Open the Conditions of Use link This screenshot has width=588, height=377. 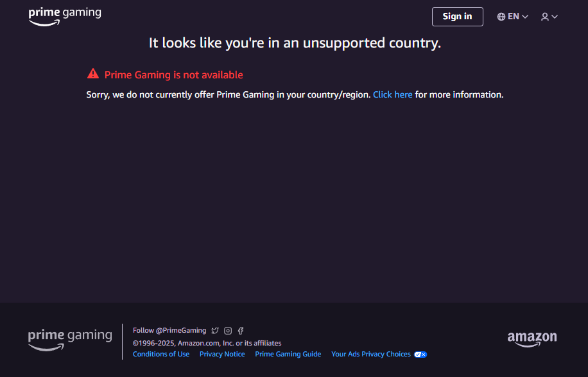[161, 354]
